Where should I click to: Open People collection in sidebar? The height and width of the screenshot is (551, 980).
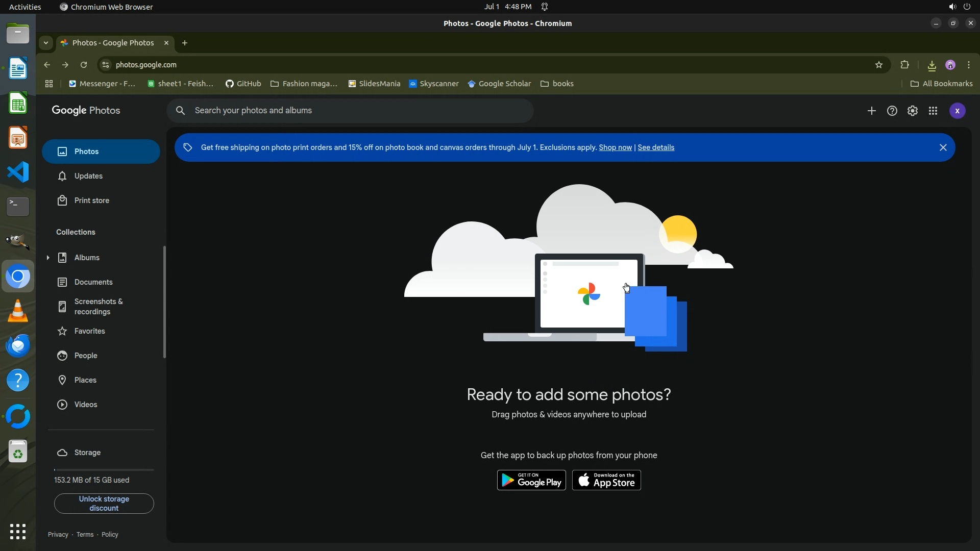(85, 356)
